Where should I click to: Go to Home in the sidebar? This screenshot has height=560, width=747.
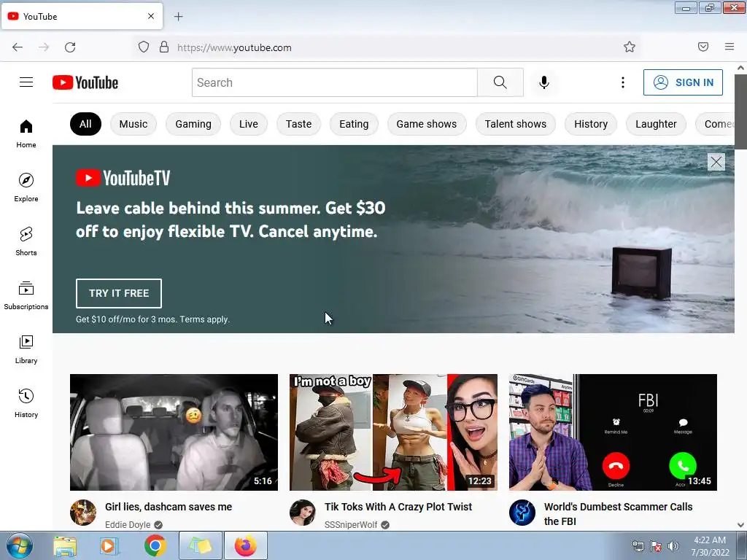[26, 134]
